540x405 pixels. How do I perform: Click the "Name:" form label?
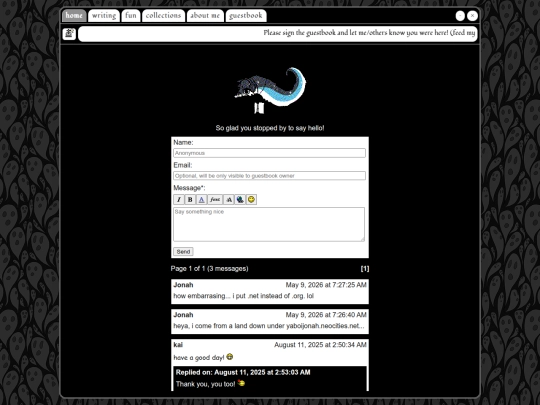click(x=183, y=143)
